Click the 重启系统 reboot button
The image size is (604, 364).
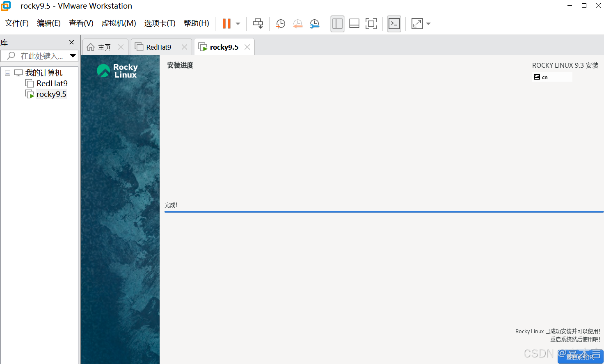click(x=580, y=357)
